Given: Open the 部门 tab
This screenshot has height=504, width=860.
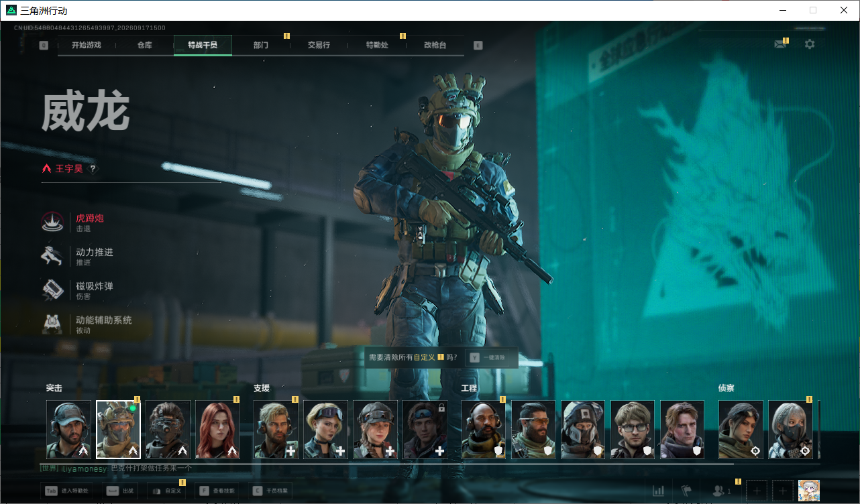Looking at the screenshot, I should tap(261, 45).
